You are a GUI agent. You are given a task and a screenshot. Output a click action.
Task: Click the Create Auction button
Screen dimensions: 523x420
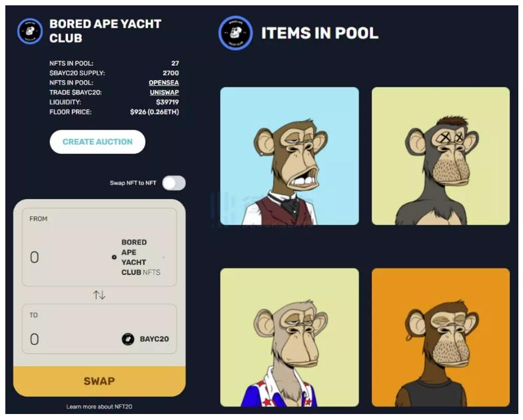coord(97,142)
